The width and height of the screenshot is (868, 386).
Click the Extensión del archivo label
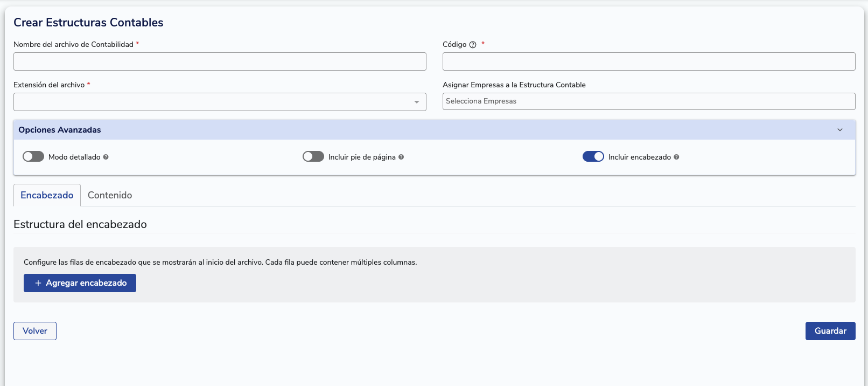[x=49, y=85]
